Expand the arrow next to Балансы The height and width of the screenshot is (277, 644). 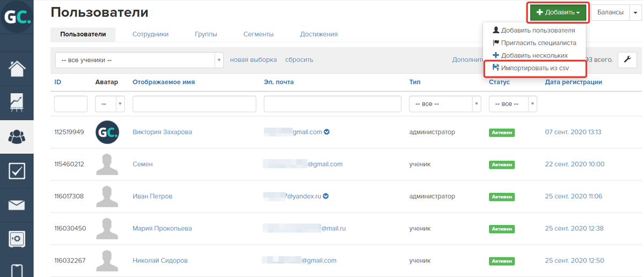coord(634,12)
